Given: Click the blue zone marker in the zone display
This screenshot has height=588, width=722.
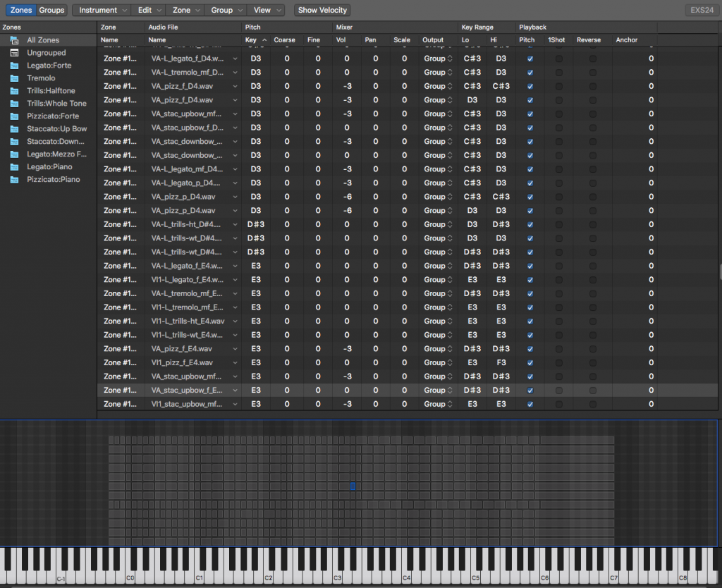Looking at the screenshot, I should click(x=353, y=486).
